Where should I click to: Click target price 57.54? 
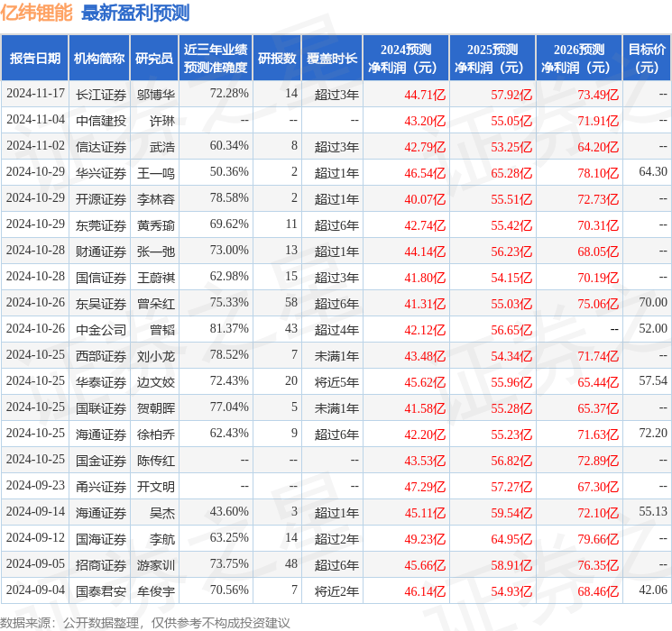[x=653, y=380]
